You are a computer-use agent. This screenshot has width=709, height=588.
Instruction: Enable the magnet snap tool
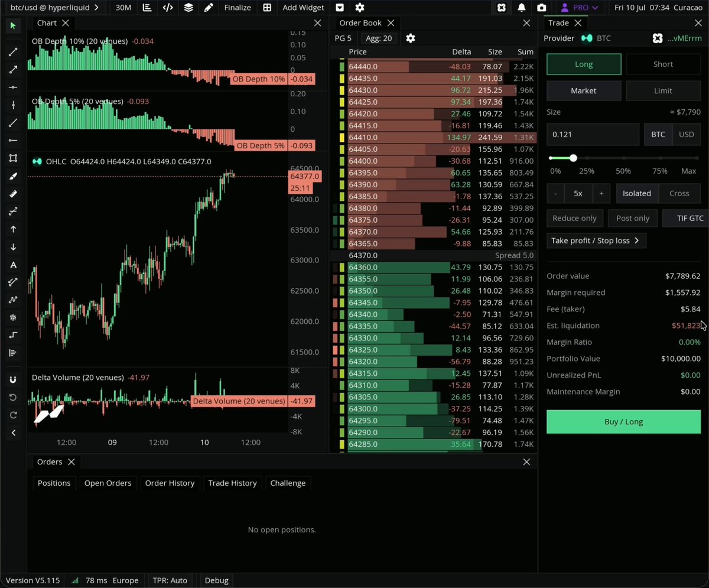tap(13, 379)
